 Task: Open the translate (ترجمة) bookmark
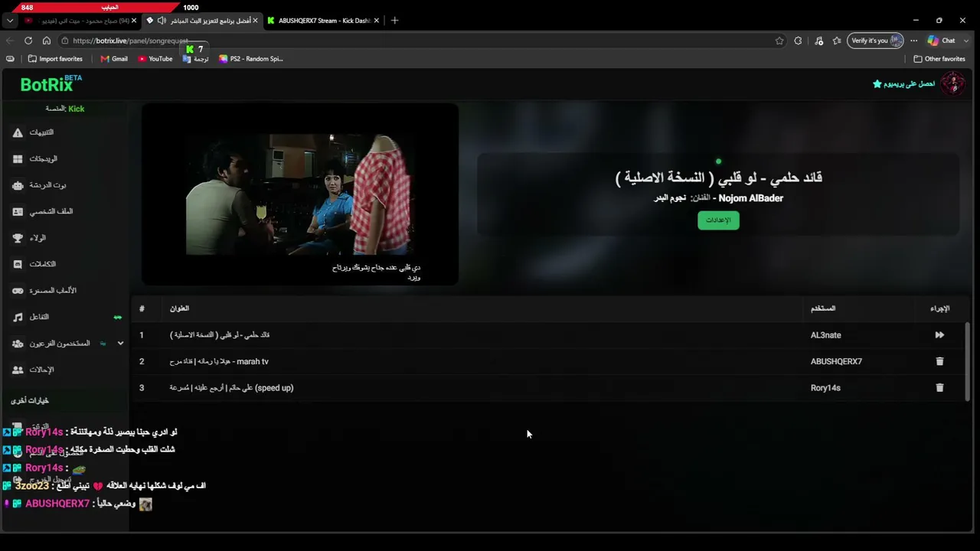195,59
